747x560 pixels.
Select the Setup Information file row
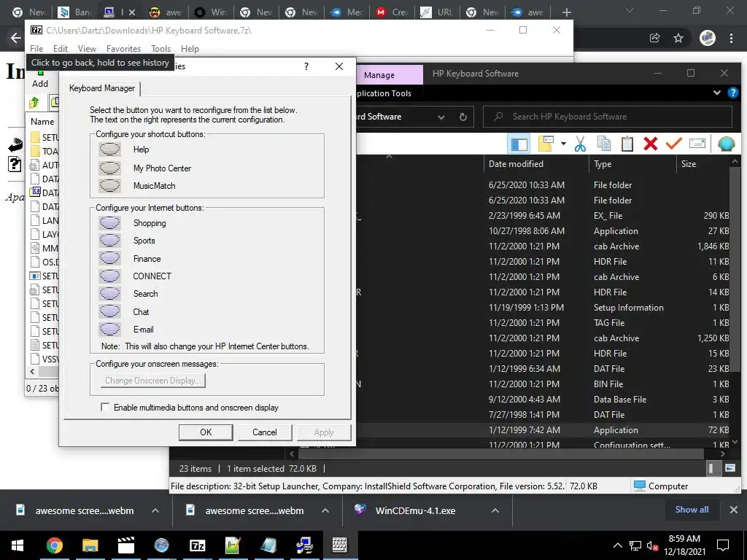(x=543, y=308)
